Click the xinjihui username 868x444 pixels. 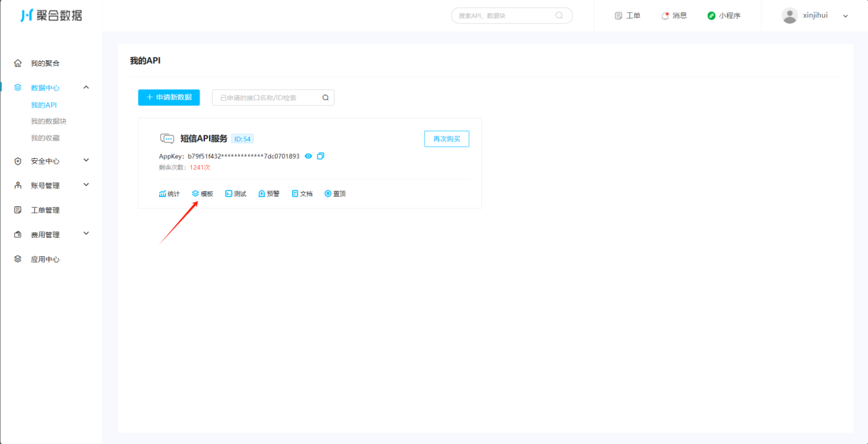pyautogui.click(x=815, y=15)
